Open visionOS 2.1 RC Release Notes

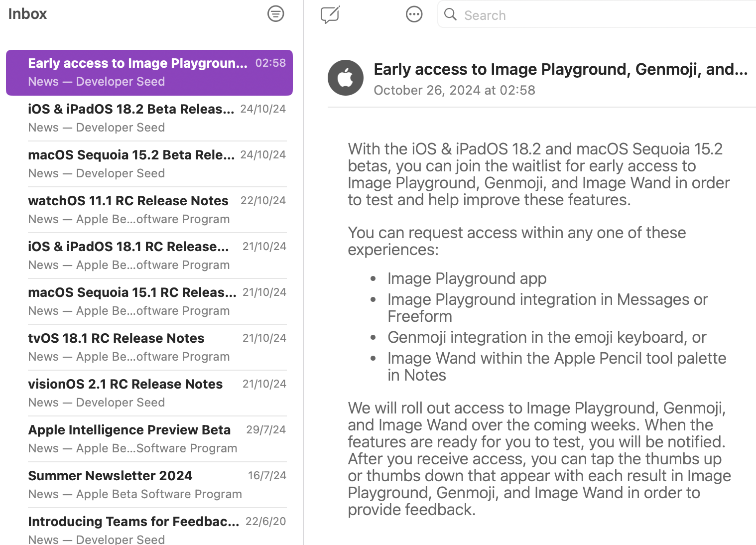pyautogui.click(x=149, y=393)
